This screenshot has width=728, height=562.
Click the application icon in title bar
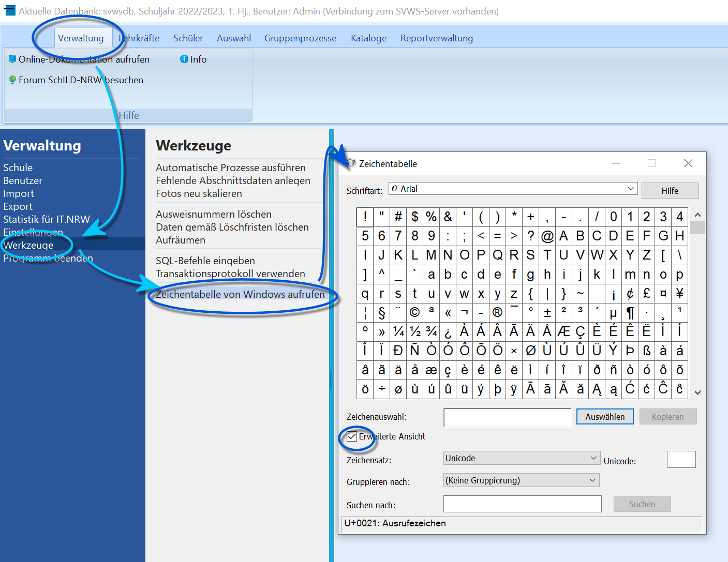click(9, 10)
